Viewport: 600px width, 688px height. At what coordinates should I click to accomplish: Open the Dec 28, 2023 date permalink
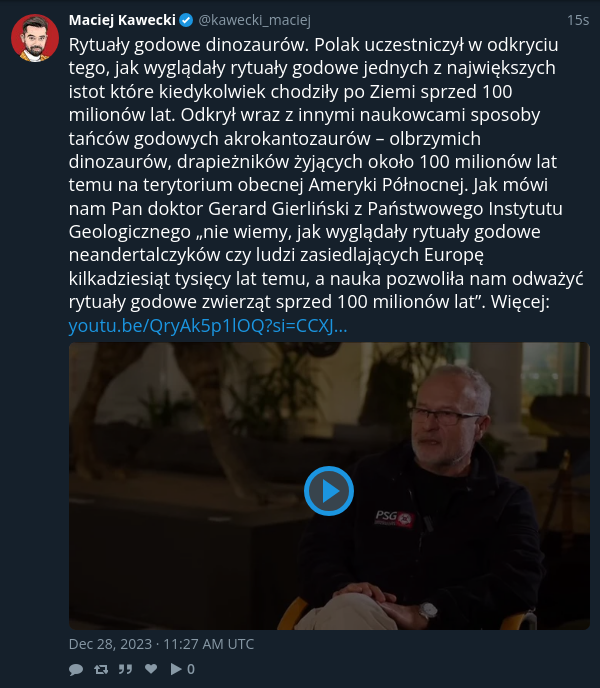click(162, 644)
